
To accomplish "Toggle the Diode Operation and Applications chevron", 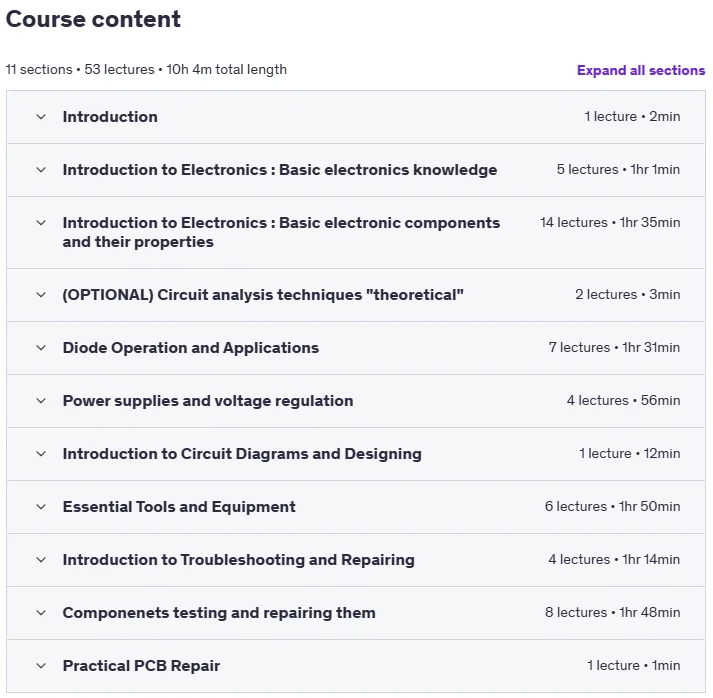I will pos(41,348).
